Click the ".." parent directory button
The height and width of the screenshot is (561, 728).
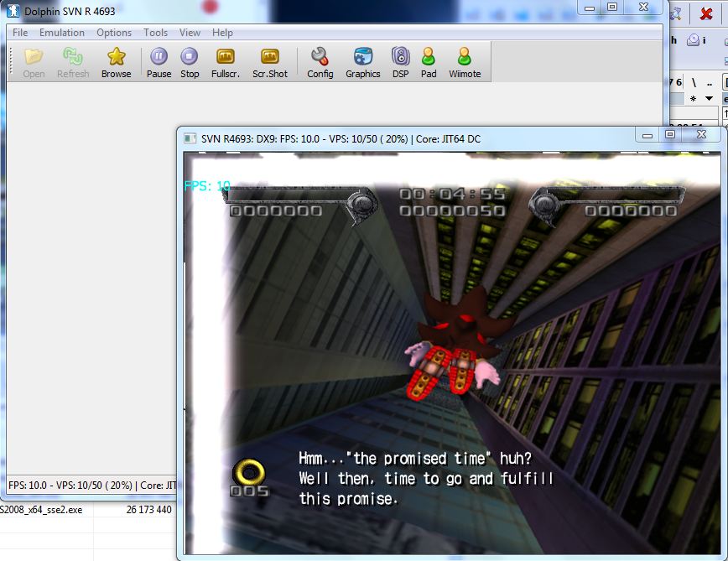(x=710, y=82)
